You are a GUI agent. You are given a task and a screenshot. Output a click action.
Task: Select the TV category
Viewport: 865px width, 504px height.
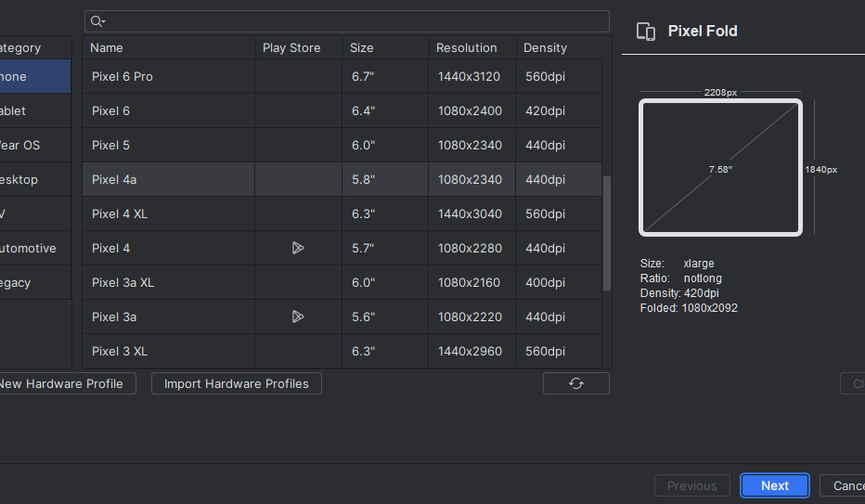click(35, 214)
